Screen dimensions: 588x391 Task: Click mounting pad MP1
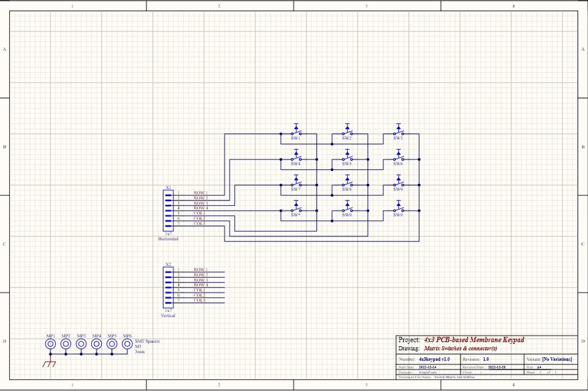49,344
